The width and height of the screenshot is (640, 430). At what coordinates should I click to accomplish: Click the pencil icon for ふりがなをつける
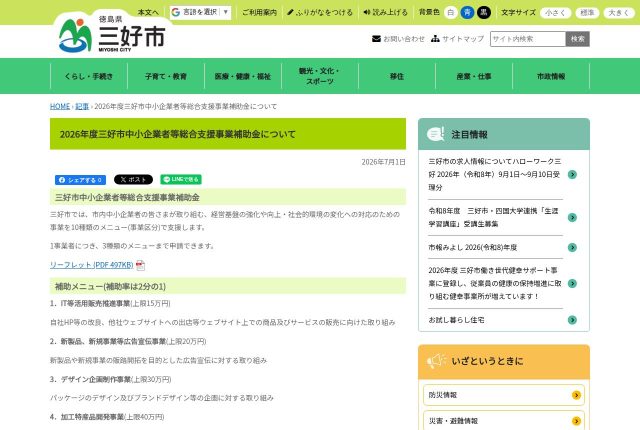point(290,12)
